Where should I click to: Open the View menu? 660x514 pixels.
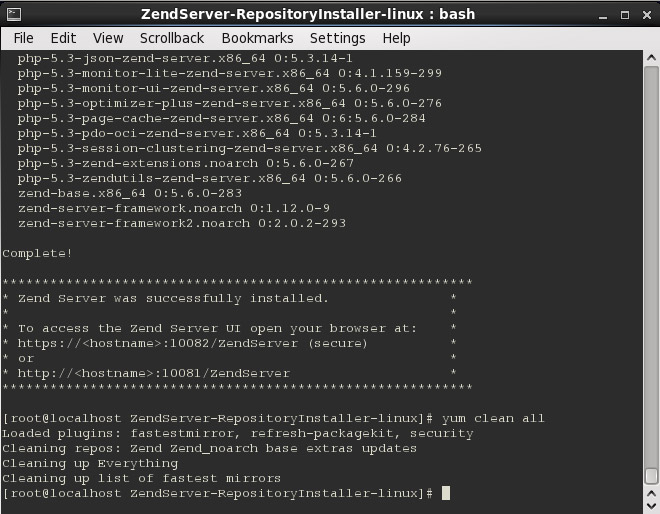pos(108,38)
